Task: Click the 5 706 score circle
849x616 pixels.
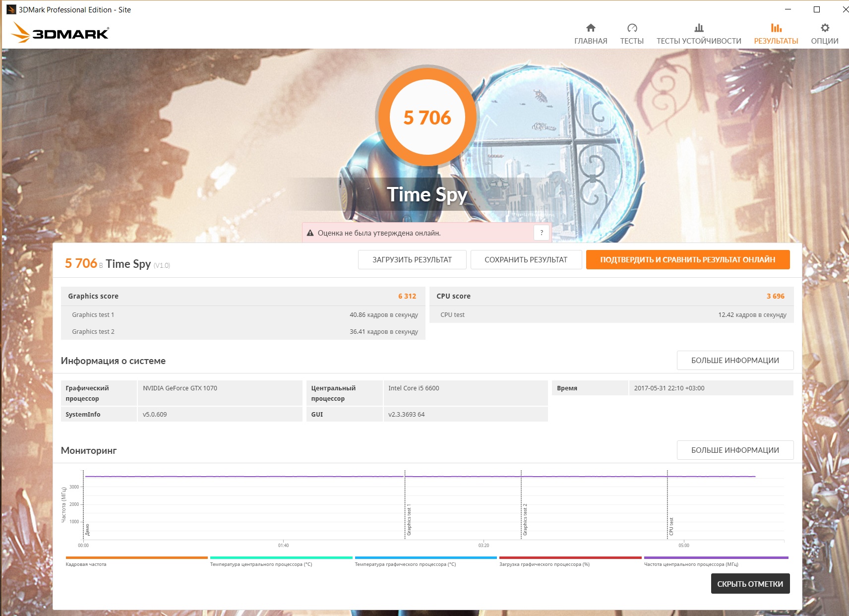Action: pos(427,117)
